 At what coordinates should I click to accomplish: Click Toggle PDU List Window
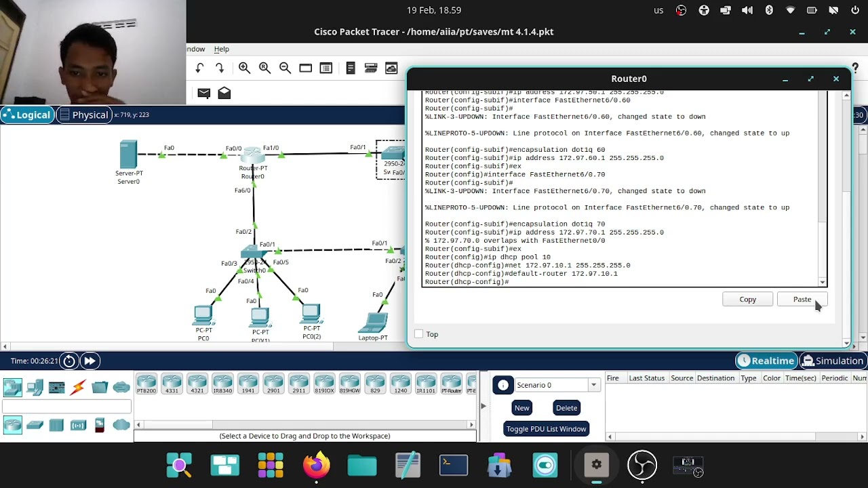[x=546, y=428]
